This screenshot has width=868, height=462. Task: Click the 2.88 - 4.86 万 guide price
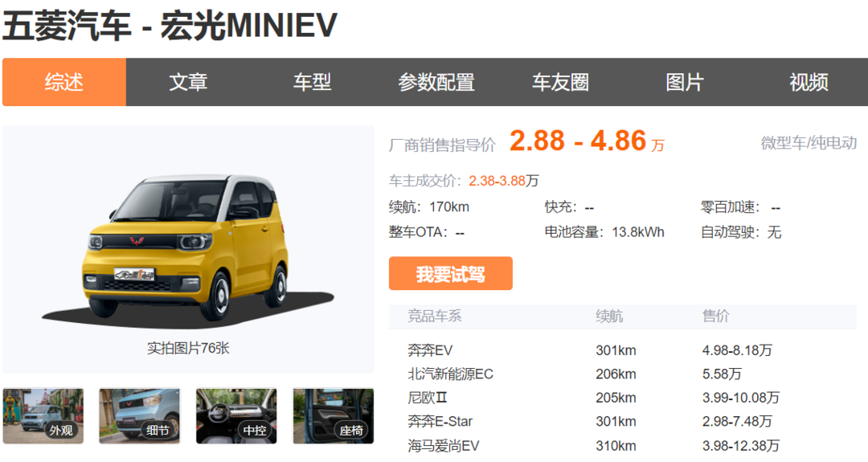[x=587, y=141]
